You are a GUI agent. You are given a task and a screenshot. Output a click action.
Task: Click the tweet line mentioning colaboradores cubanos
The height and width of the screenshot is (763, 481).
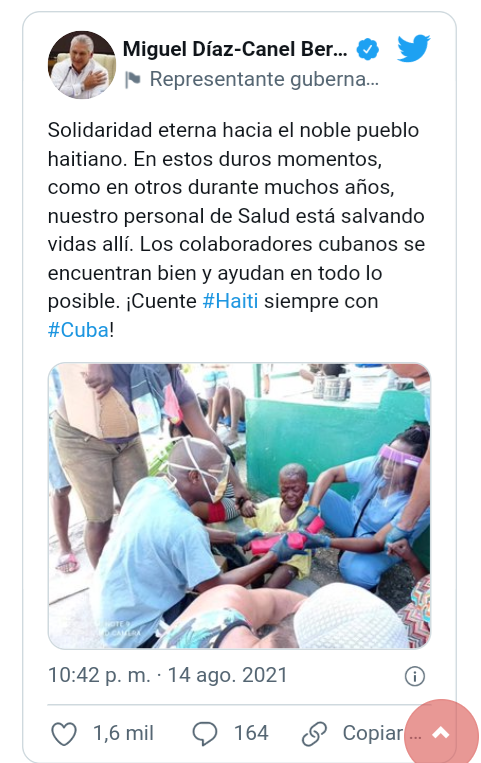pyautogui.click(x=236, y=244)
